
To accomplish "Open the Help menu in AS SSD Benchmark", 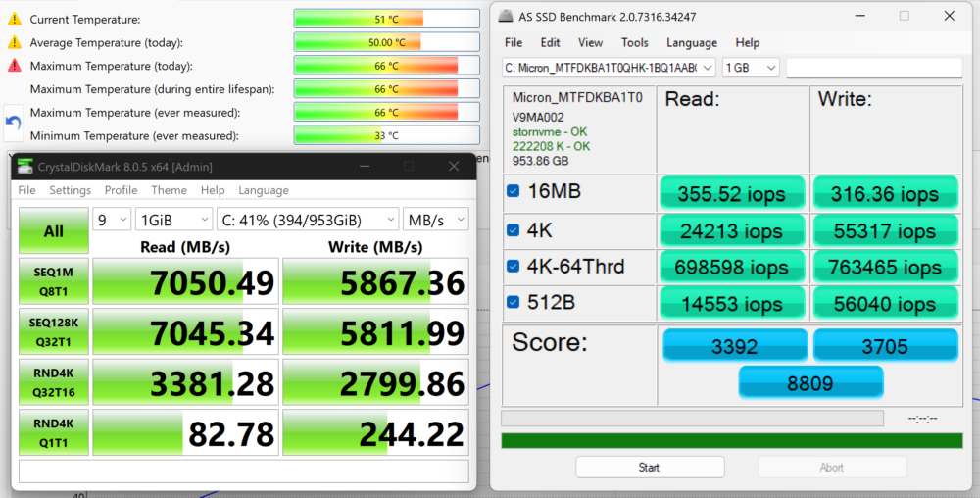I will 747,42.
